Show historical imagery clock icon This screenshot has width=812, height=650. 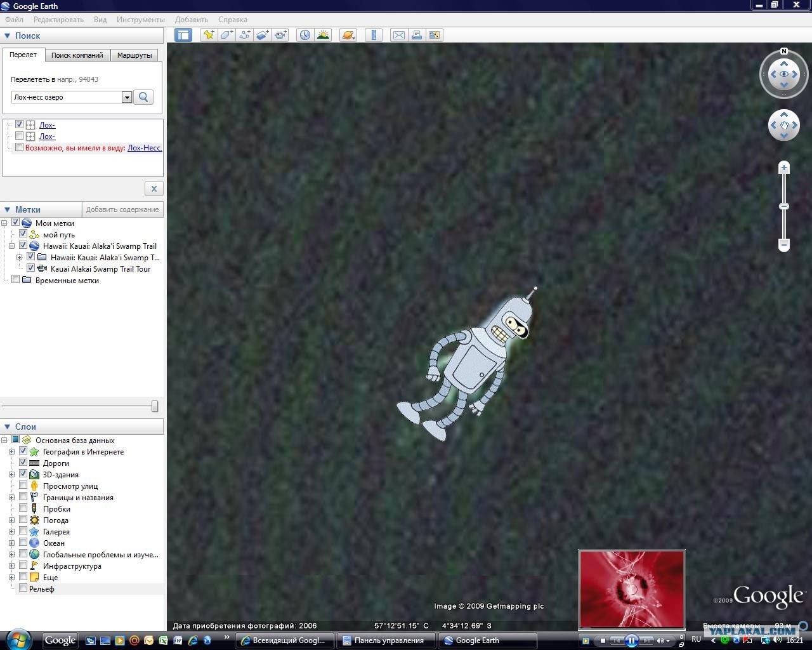point(305,35)
